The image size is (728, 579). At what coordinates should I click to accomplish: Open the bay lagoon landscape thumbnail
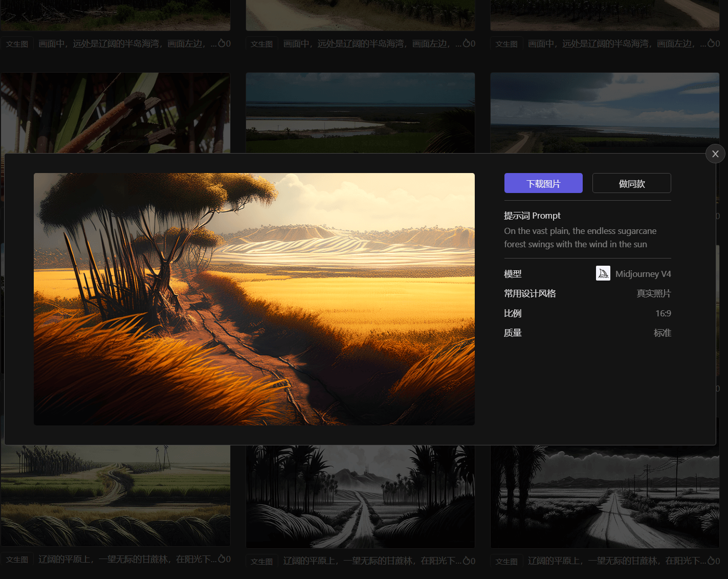pyautogui.click(x=360, y=113)
